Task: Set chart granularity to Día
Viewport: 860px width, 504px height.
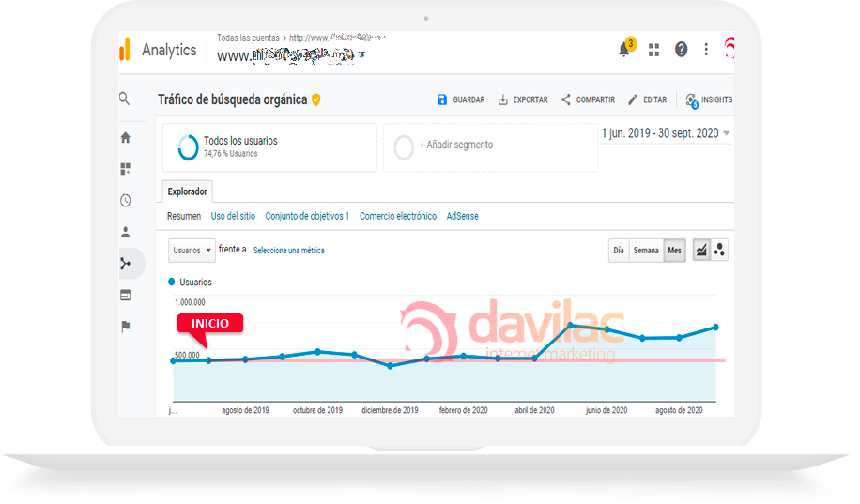Action: (x=619, y=250)
